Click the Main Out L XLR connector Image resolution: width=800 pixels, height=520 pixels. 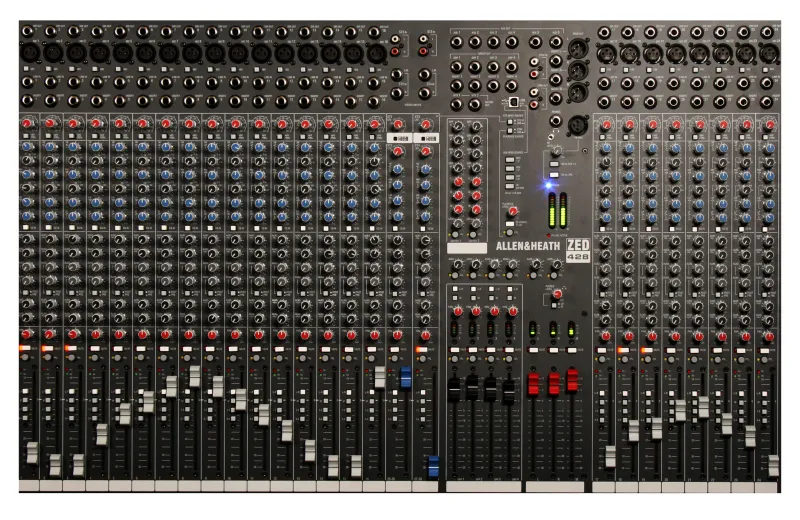tap(578, 49)
